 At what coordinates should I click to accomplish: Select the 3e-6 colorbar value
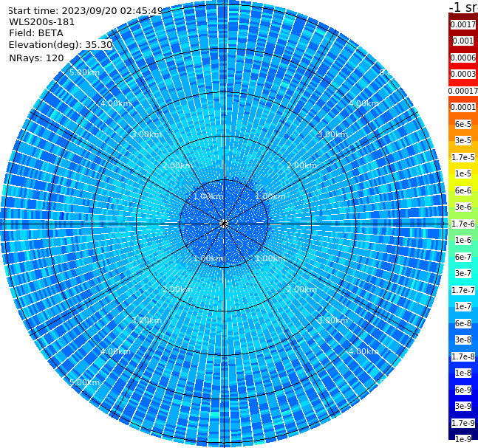tap(463, 207)
